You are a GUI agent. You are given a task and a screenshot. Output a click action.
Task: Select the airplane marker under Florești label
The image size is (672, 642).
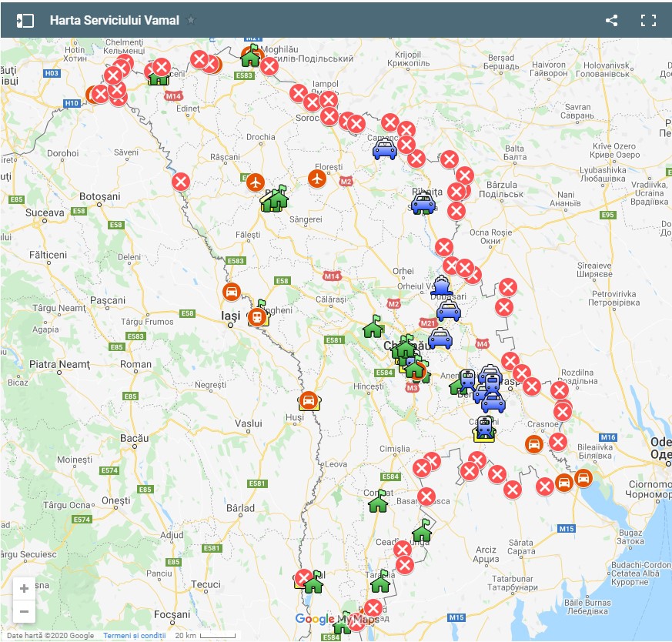tap(317, 179)
